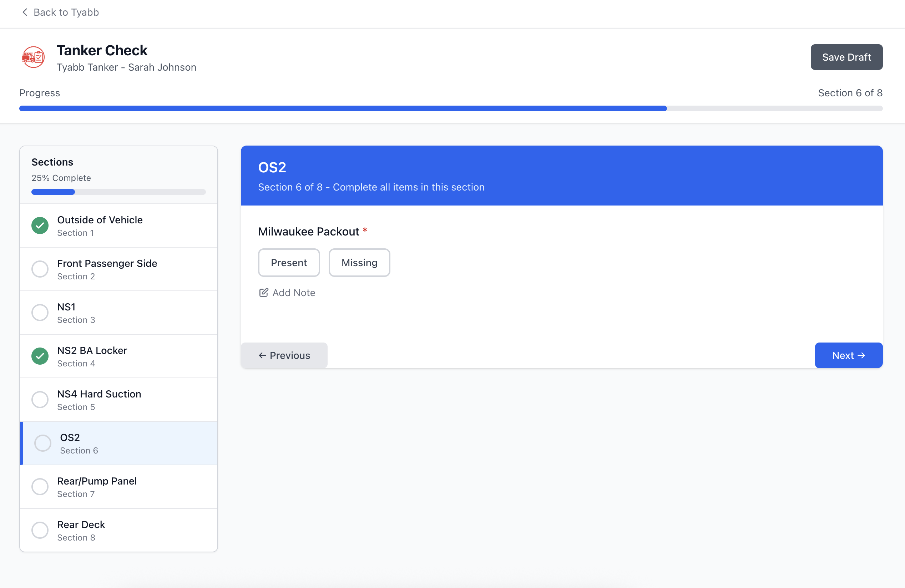Mark Milwaukee Packout as Present
Screen dimensions: 905x588
[289, 263]
